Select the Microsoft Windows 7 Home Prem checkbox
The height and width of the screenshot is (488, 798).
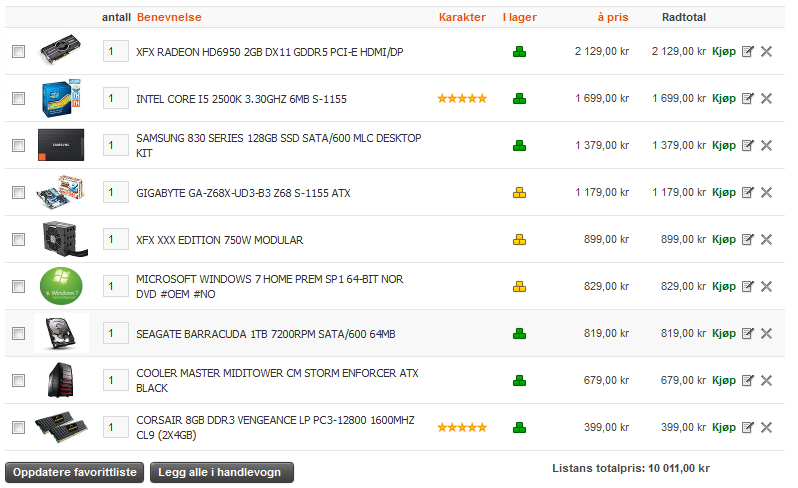[18, 286]
